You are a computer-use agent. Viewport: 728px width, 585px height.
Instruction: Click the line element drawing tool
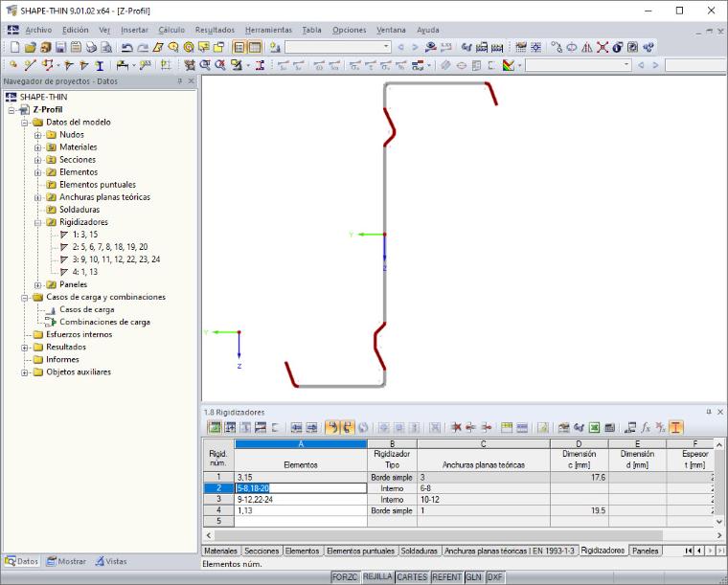click(x=31, y=65)
